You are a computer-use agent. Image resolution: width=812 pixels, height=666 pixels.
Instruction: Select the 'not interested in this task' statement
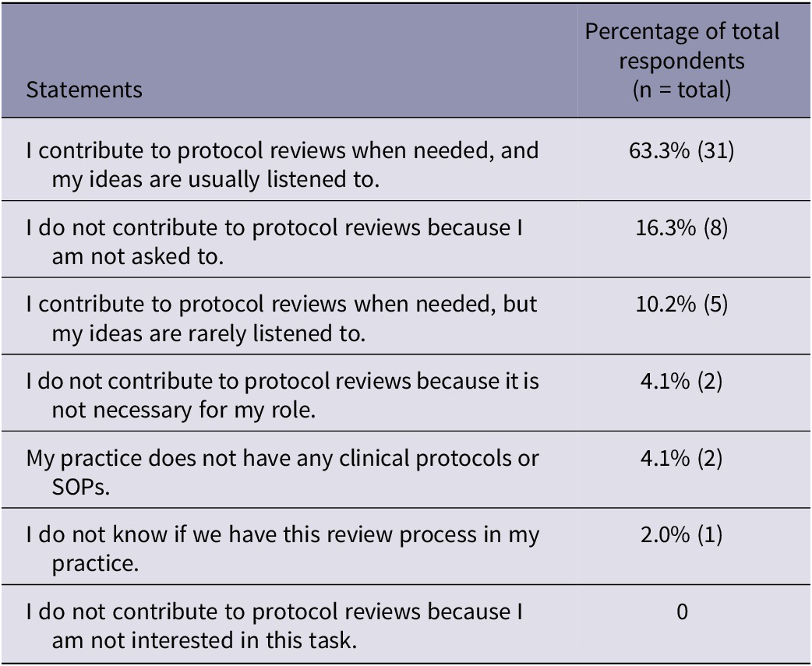point(274,625)
